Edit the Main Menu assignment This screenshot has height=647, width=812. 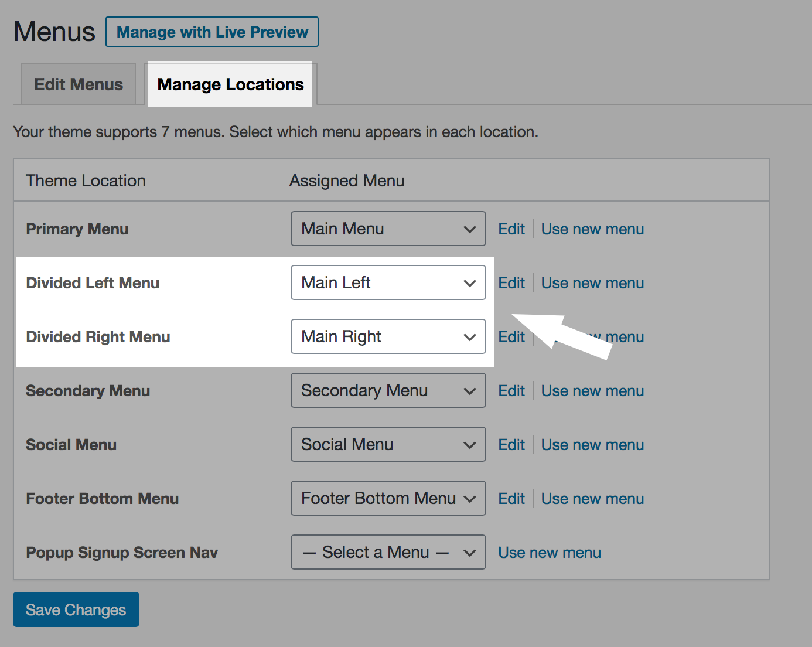click(x=511, y=229)
